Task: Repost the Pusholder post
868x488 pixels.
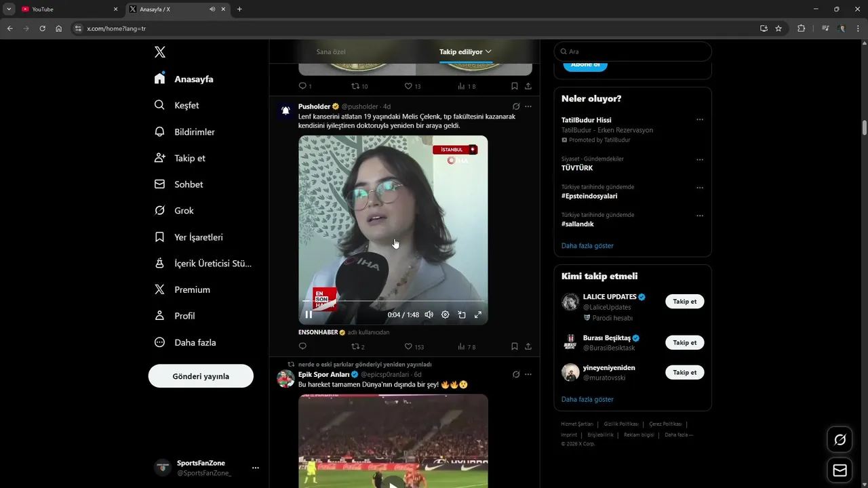Action: pyautogui.click(x=358, y=346)
